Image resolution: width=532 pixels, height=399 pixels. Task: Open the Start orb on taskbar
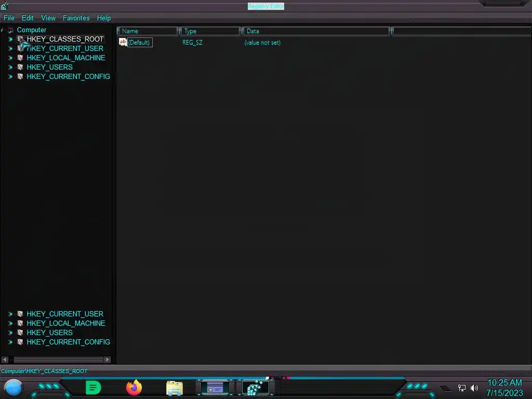coord(14,388)
